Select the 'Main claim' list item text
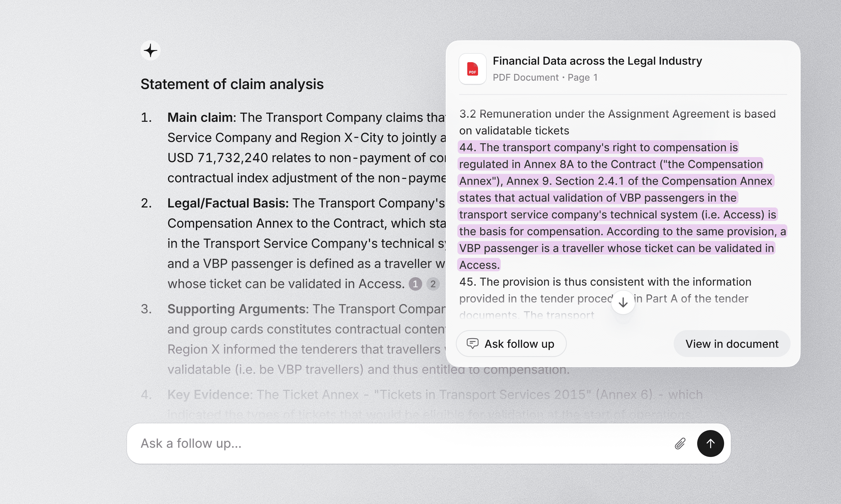The width and height of the screenshot is (841, 504). click(306, 148)
